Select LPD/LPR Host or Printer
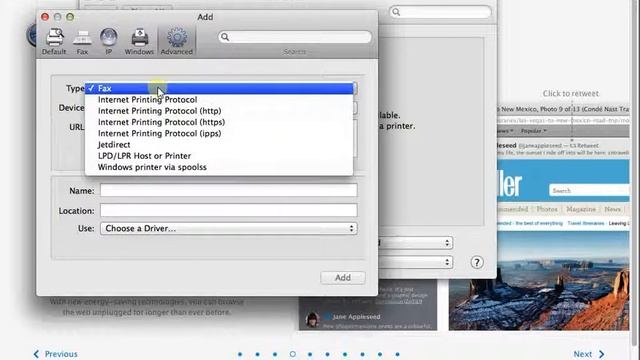Viewport: 640px width, 360px height. pyautogui.click(x=219, y=156)
